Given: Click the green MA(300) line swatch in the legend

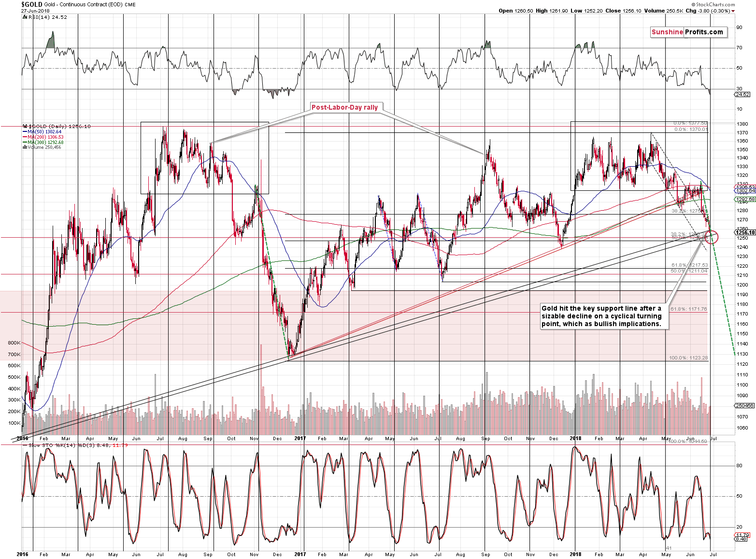Looking at the screenshot, I should point(25,142).
